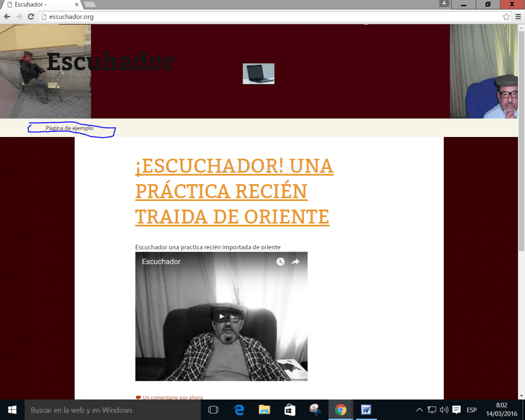Launch Microsoft Edge from taskbar
Viewport: 525px width, 420px height.
[x=239, y=410]
